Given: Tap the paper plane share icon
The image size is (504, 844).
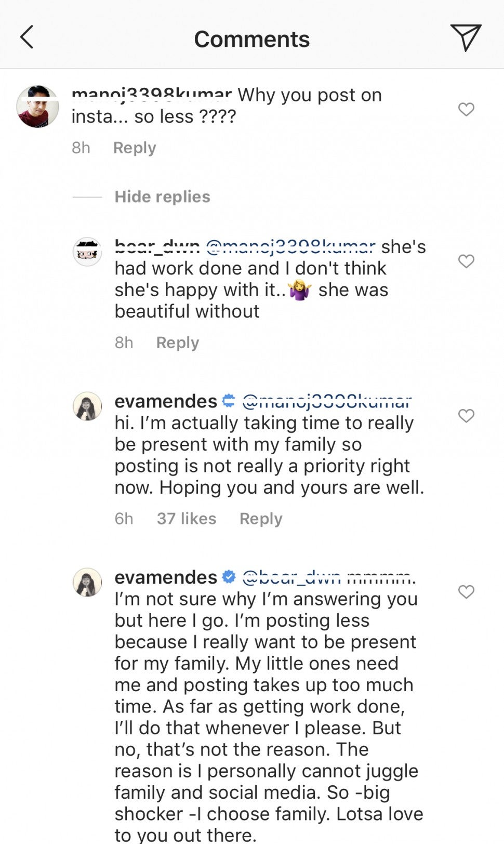Looking at the screenshot, I should [466, 37].
